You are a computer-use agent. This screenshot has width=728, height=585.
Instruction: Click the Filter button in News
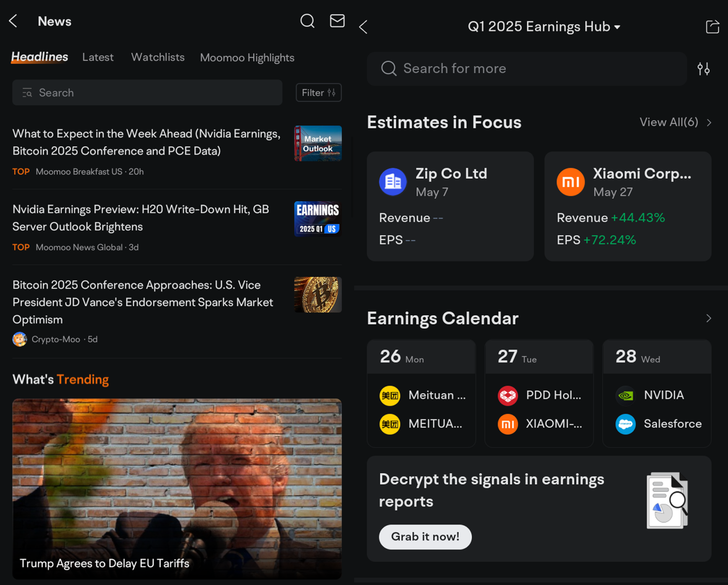318,93
